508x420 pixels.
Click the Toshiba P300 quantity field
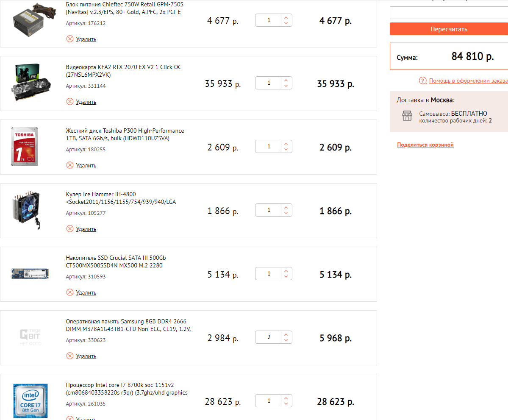pyautogui.click(x=269, y=147)
